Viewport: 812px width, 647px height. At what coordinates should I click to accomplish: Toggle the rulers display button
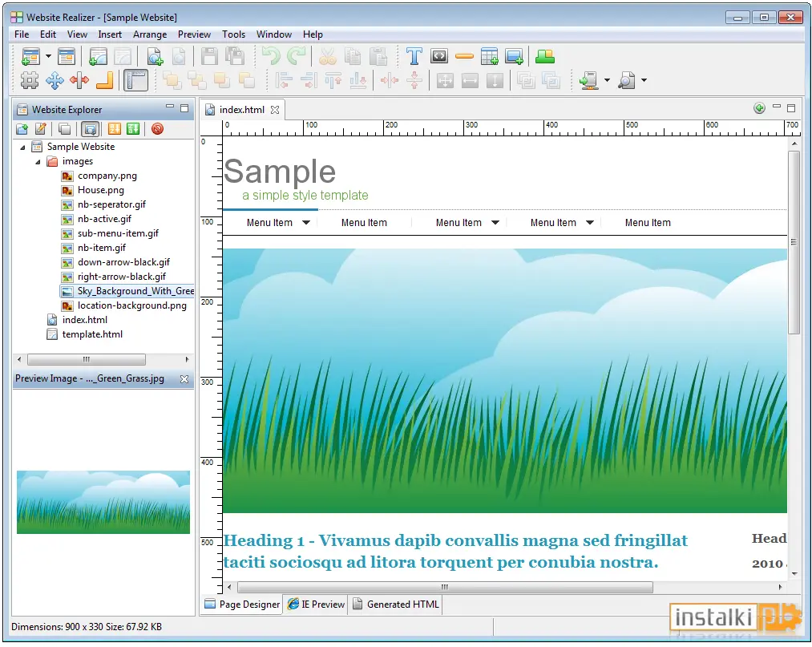pos(136,81)
